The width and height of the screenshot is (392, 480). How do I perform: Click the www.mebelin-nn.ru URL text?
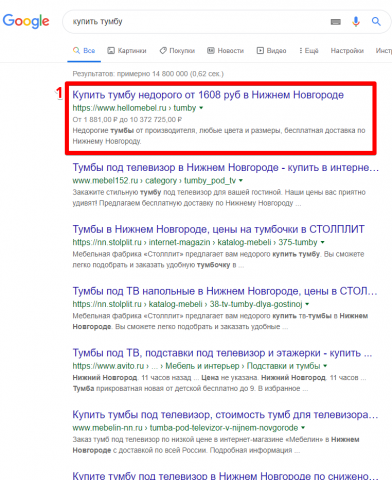pos(185,428)
